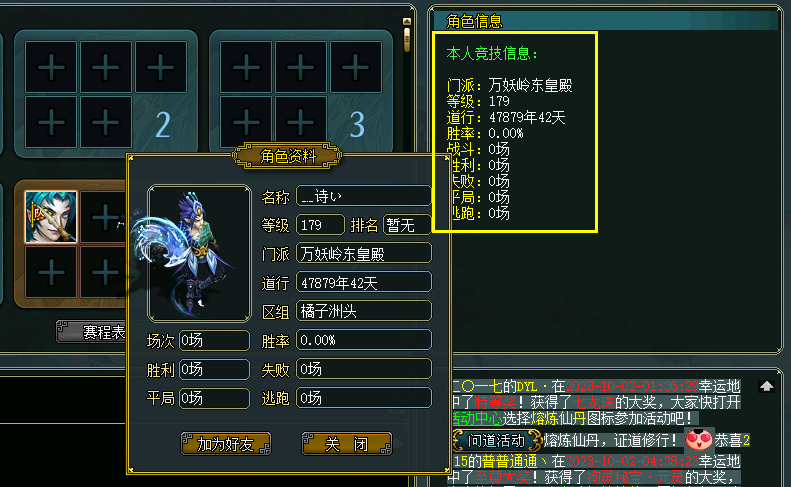
Task: Click the team list scrollbar handle
Action: pos(407,39)
